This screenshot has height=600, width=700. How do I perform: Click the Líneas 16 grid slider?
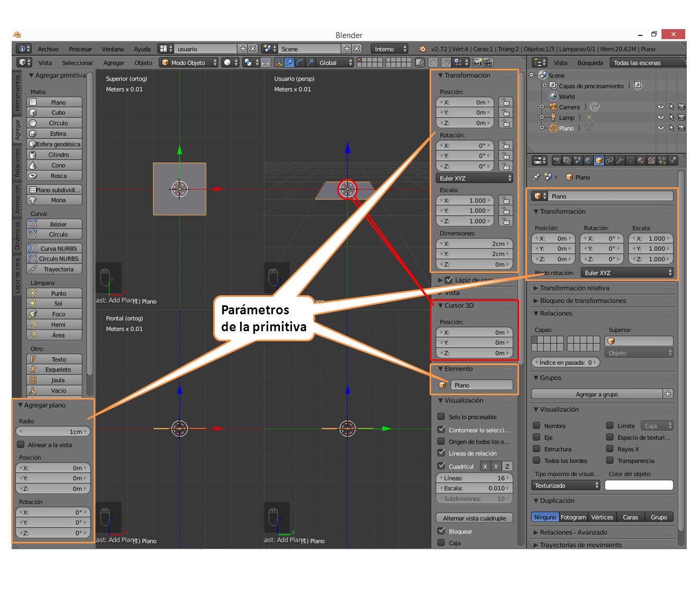tap(475, 478)
